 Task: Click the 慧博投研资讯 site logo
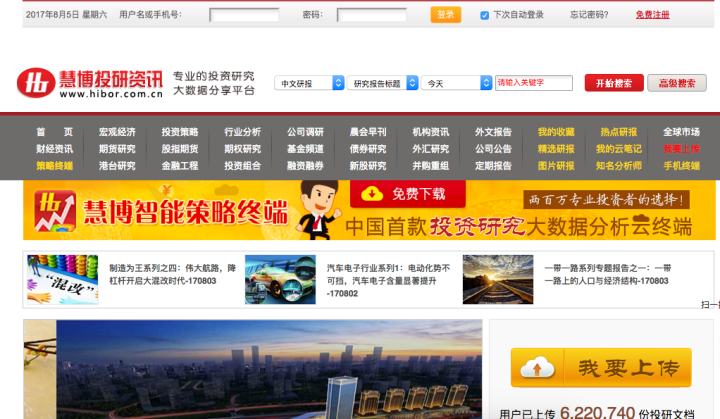pyautogui.click(x=88, y=84)
